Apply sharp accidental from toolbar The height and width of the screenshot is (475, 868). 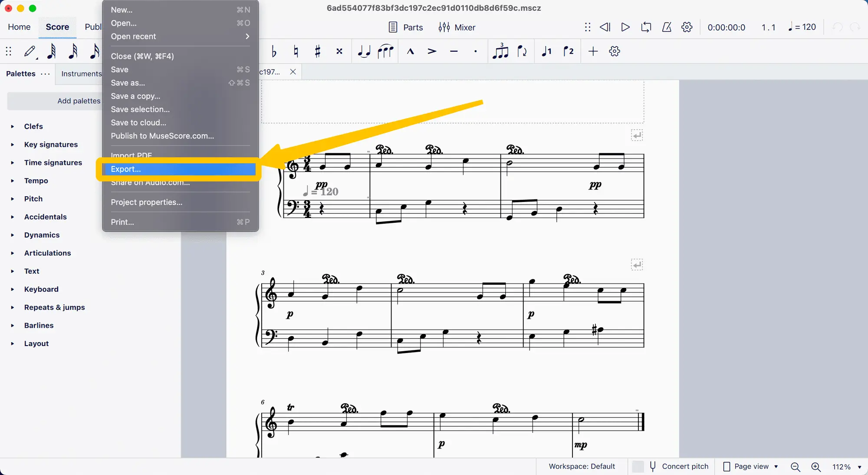click(x=318, y=51)
